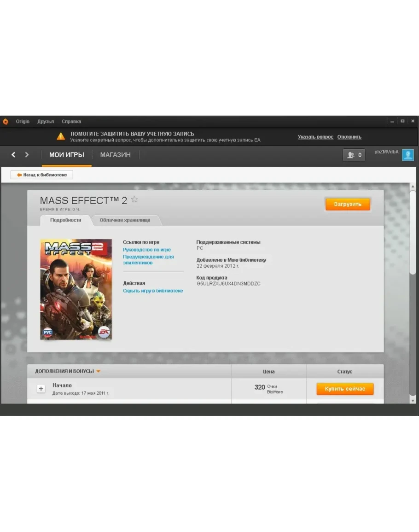Click Назад к библиотеке button
Viewport: 419px width, 532px height.
(x=42, y=175)
